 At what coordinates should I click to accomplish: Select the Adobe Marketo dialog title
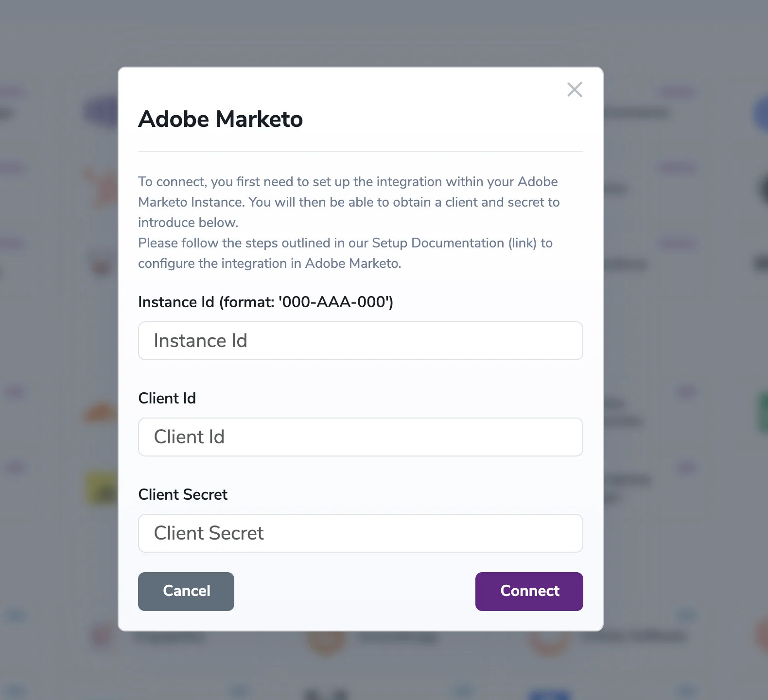220,119
